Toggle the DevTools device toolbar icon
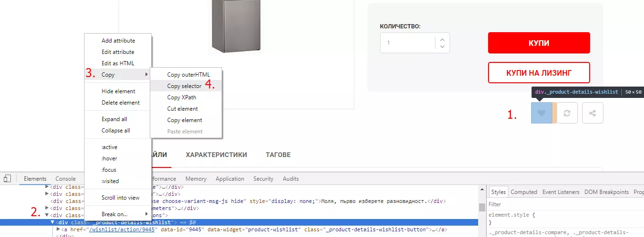 (x=7, y=178)
